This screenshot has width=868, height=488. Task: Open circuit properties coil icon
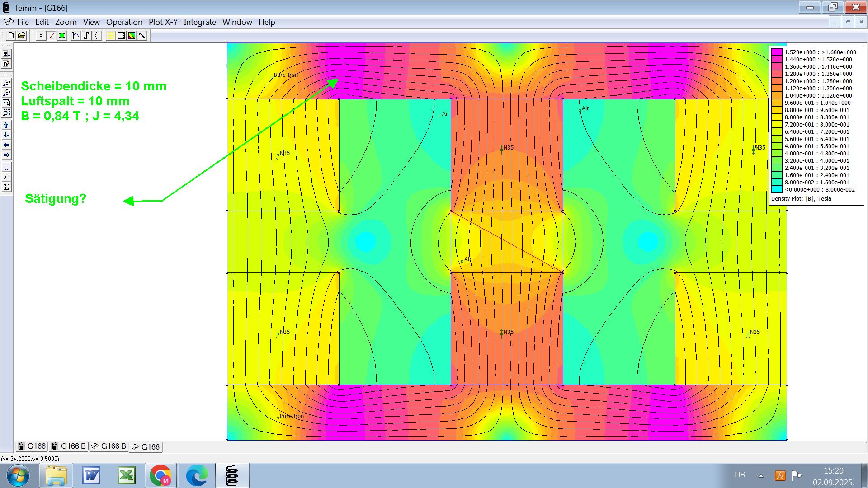(97, 36)
